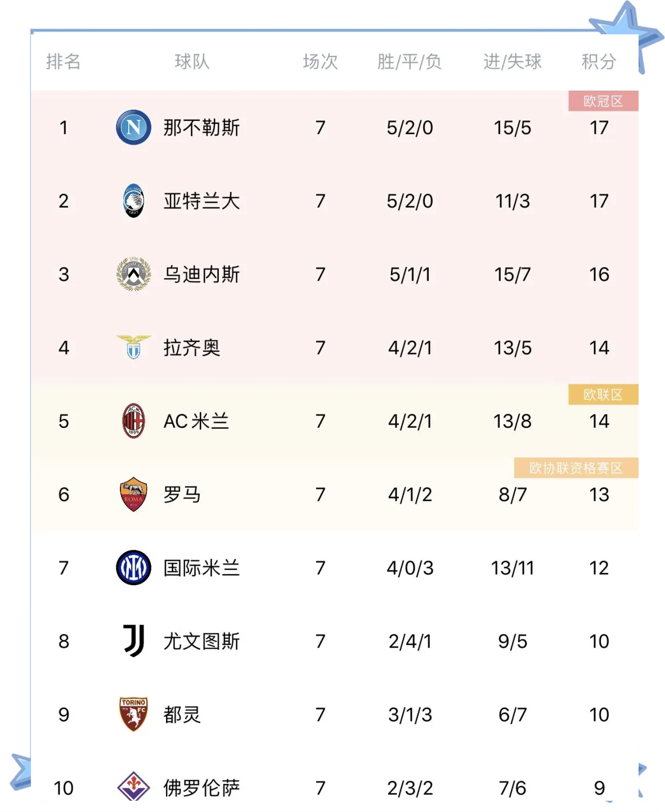Screen dimensions: 665x812
Task: Select the Fiorentina lily emblem
Action: coord(133,786)
